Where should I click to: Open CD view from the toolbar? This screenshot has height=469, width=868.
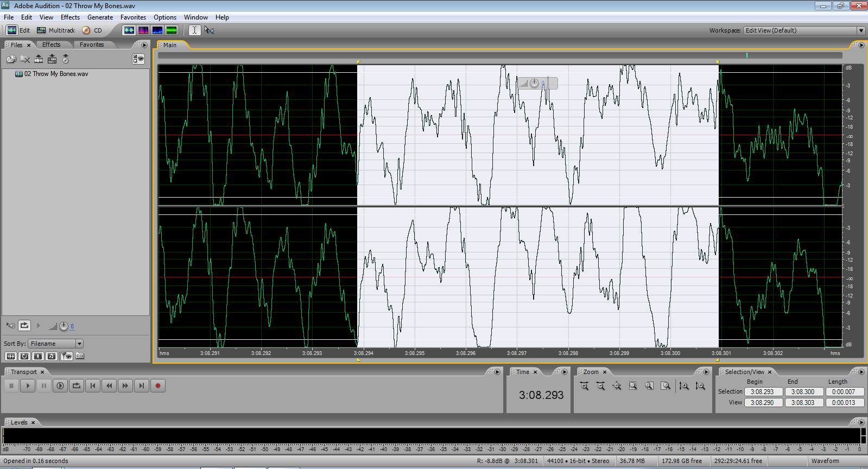coord(92,30)
